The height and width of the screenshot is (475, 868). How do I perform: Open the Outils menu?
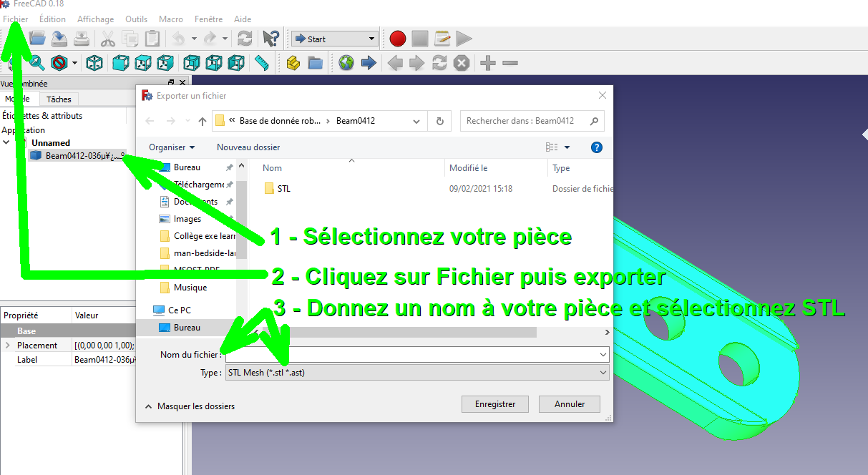[136, 19]
